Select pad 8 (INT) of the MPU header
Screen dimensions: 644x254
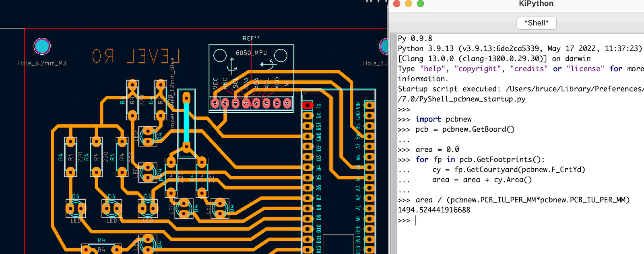tap(287, 103)
